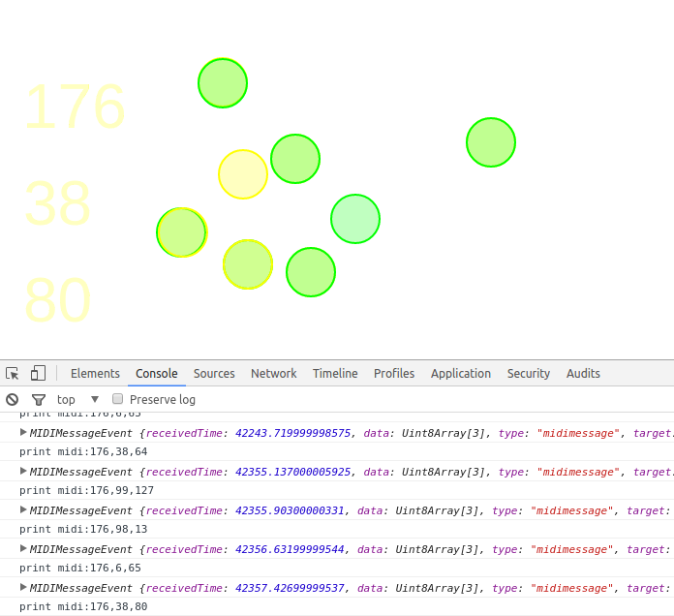Open the Sources tab
This screenshot has height=616, width=674.
(x=214, y=374)
